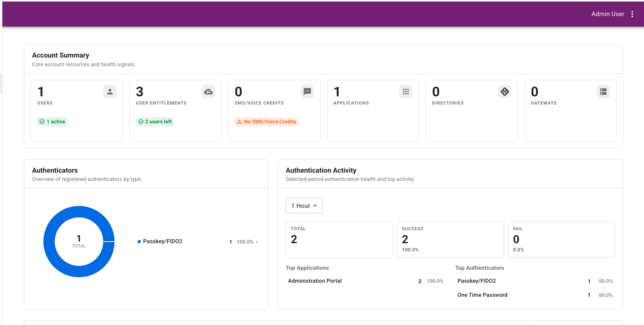Screen dimensions: 644x325
Task: Click the Gateways server icon
Action: pos(603,92)
